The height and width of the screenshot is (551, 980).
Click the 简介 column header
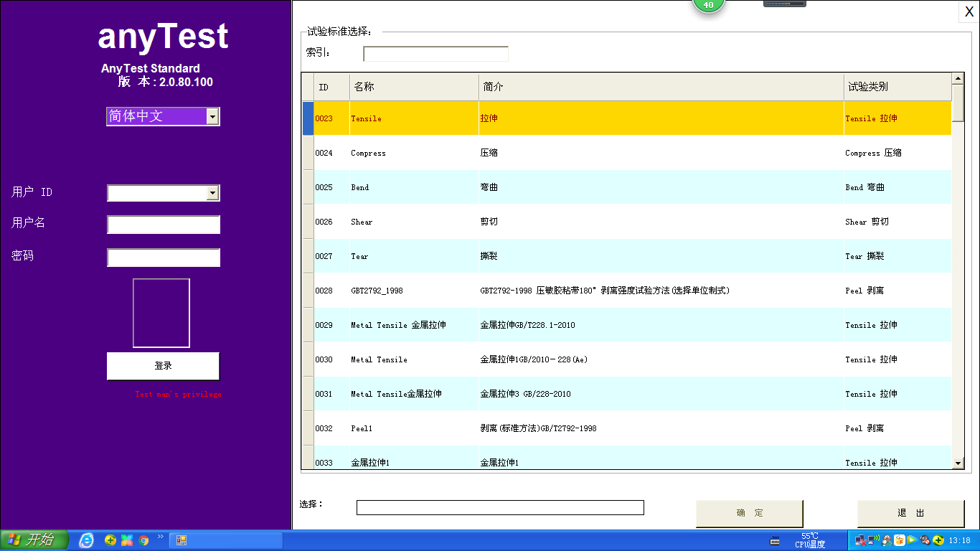tap(661, 87)
